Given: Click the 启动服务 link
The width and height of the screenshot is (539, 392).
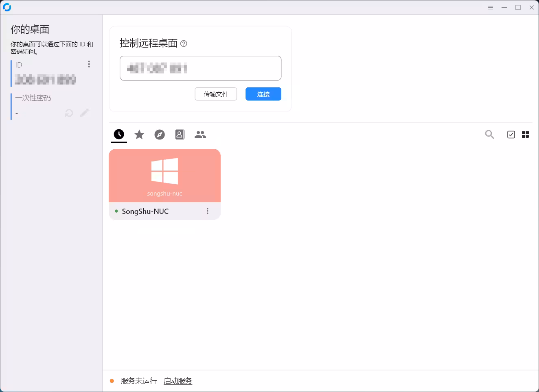Looking at the screenshot, I should point(178,381).
